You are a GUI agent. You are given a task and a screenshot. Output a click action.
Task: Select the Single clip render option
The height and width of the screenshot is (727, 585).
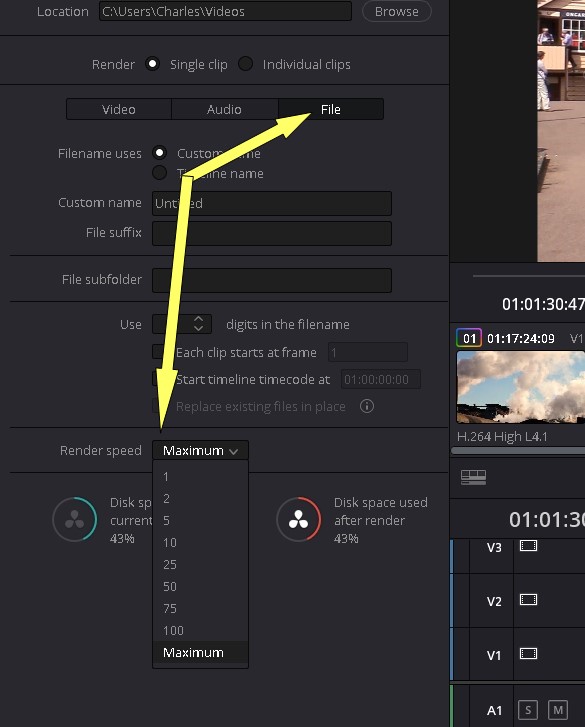coord(153,64)
